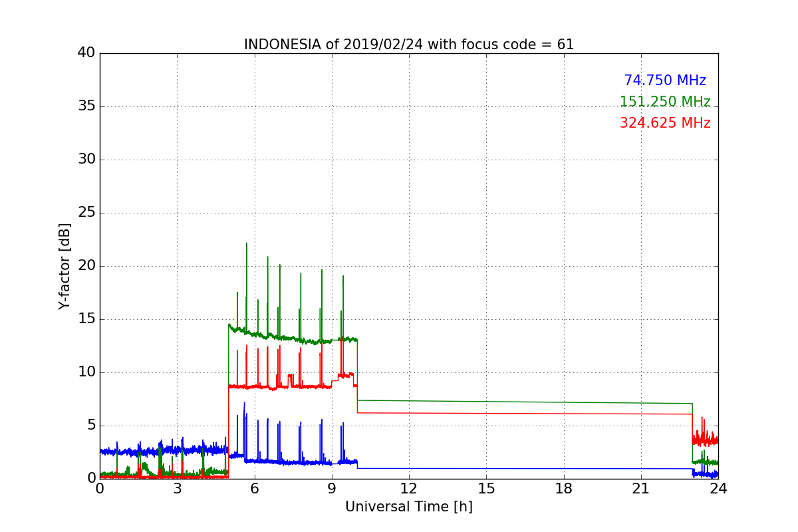Click y-axis tick label 30
The width and height of the screenshot is (798, 532).
point(86,160)
